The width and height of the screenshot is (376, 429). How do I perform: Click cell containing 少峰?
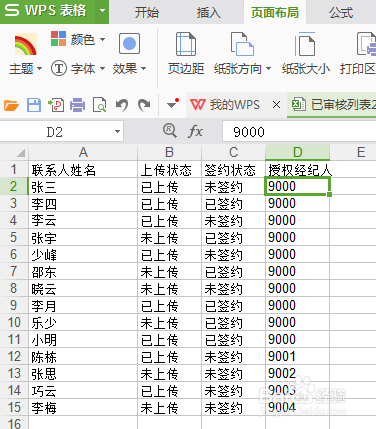[x=83, y=254]
